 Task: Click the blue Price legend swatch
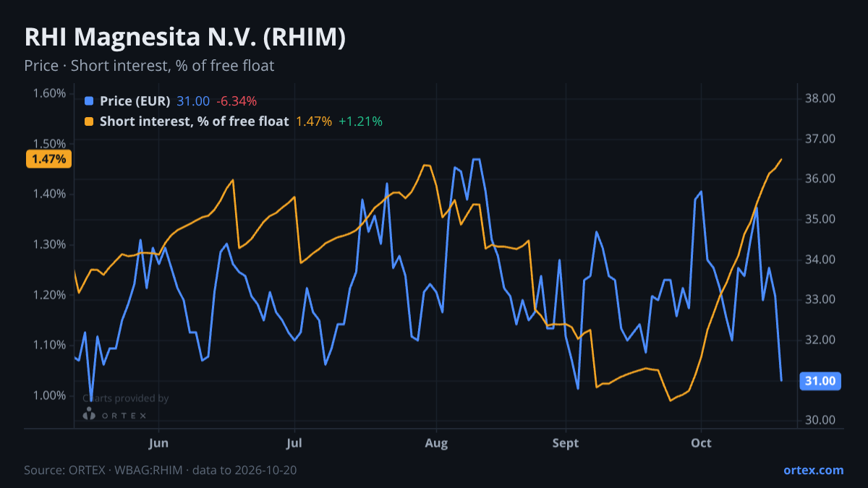pos(89,101)
